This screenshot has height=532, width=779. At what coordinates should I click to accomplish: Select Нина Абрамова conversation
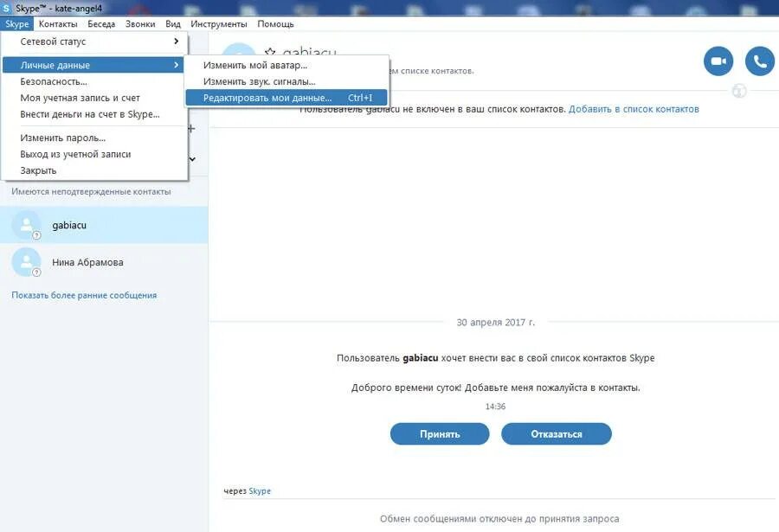click(104, 262)
